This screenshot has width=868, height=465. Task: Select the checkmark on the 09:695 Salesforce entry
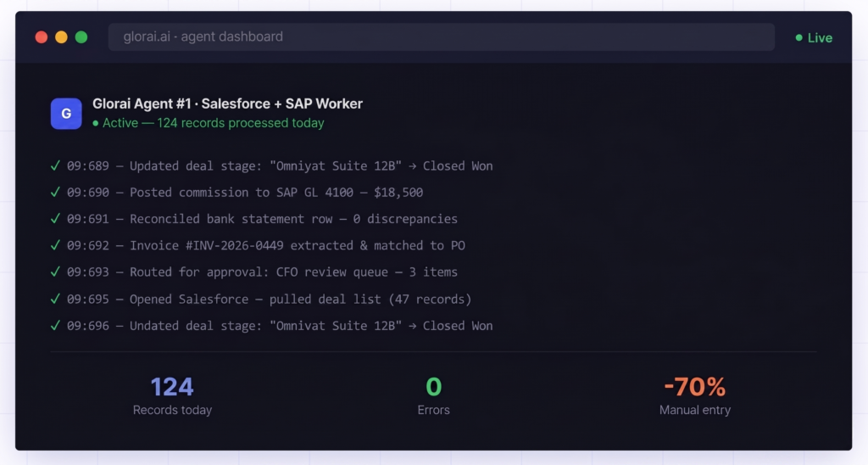[55, 299]
